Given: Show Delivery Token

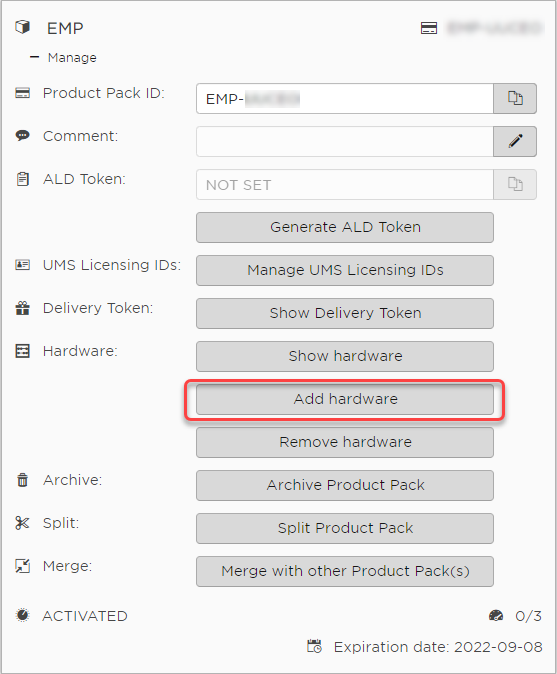Looking at the screenshot, I should [345, 313].
